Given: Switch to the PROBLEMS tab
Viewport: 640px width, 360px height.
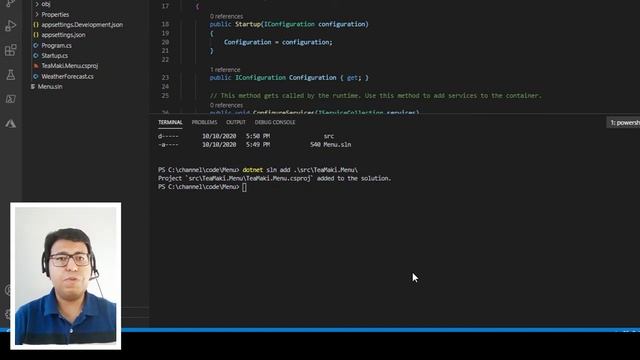Looking at the screenshot, I should point(204,122).
